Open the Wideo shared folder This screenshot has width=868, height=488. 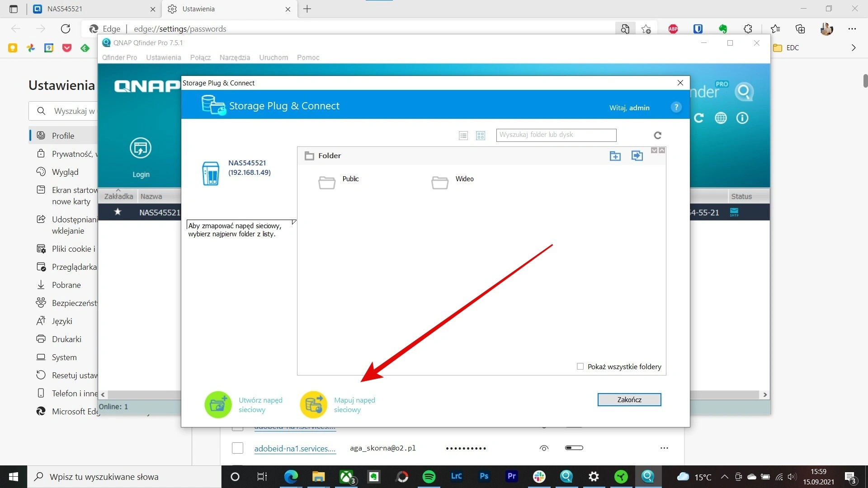point(440,183)
